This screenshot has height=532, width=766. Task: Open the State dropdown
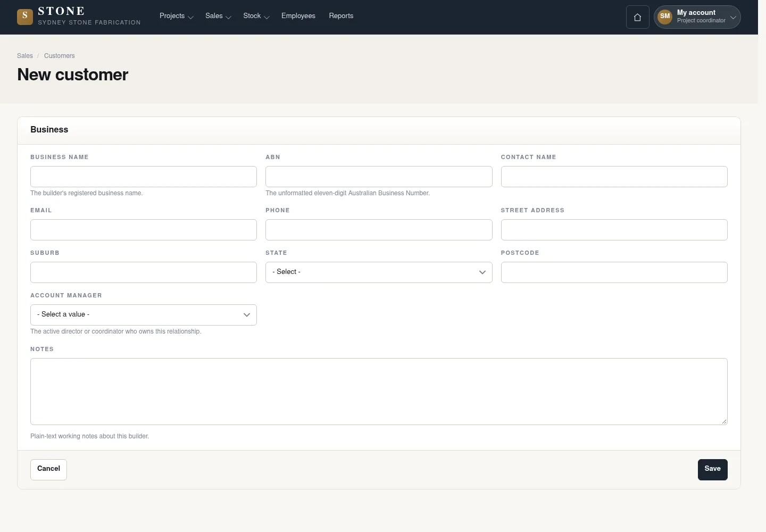click(x=379, y=272)
